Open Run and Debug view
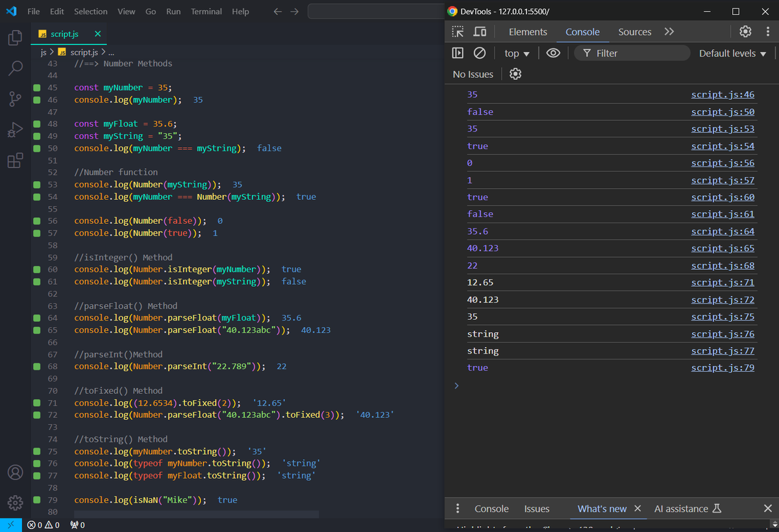Image resolution: width=779 pixels, height=532 pixels. 15,130
